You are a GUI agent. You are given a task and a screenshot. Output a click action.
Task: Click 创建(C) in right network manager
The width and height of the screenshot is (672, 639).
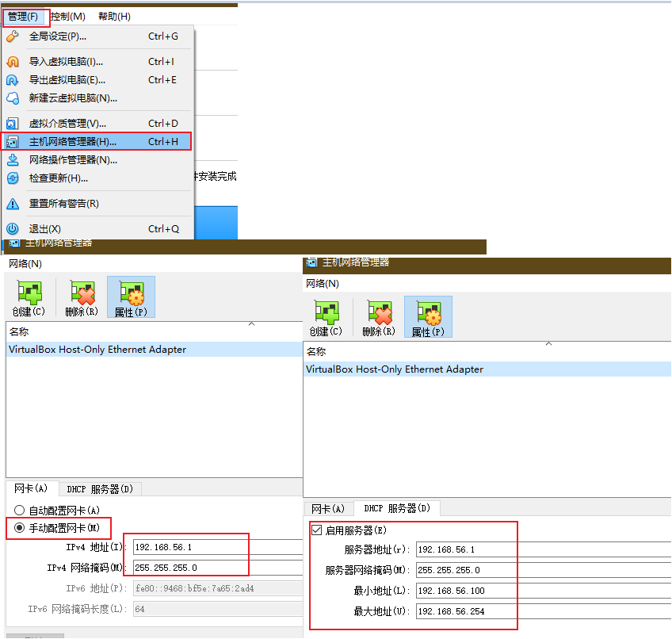click(x=326, y=317)
